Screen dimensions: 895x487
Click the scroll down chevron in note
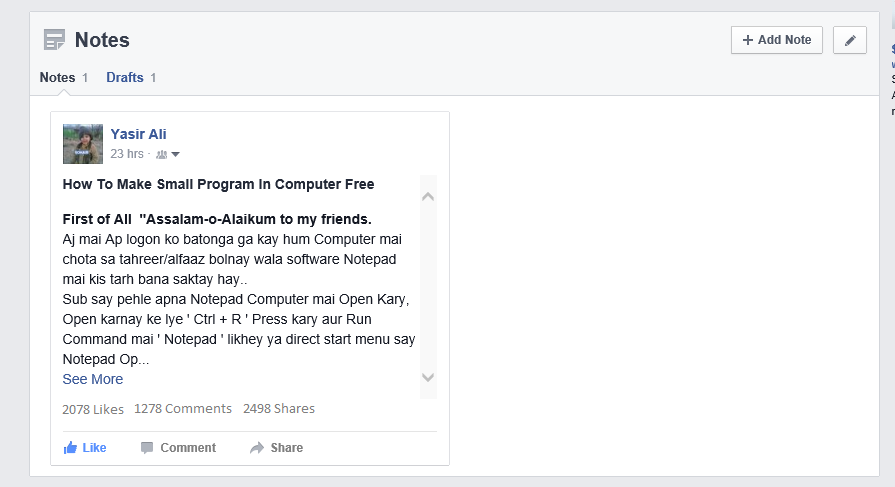click(x=428, y=377)
